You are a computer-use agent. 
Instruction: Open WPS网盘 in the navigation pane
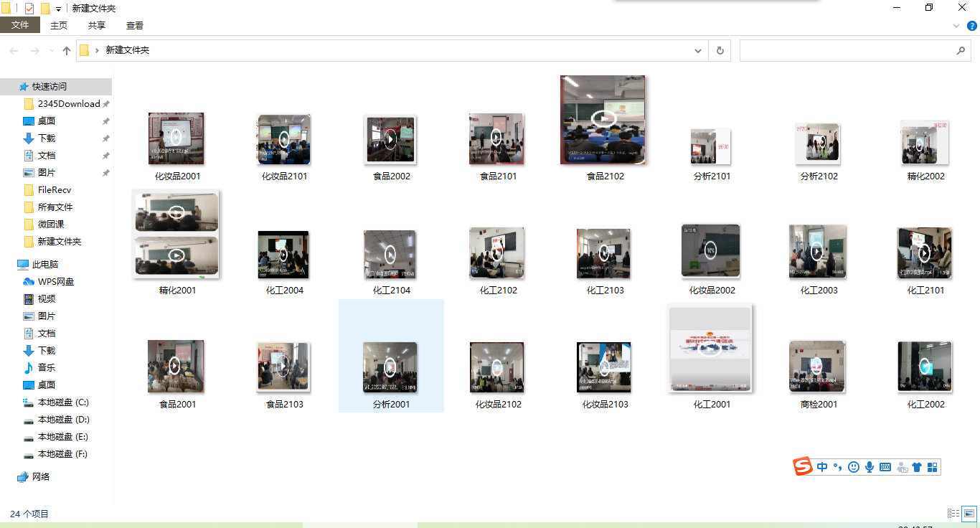(56, 281)
